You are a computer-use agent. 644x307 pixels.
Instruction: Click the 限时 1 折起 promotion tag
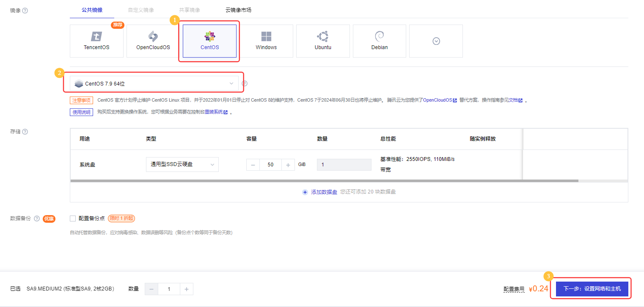[121, 218]
